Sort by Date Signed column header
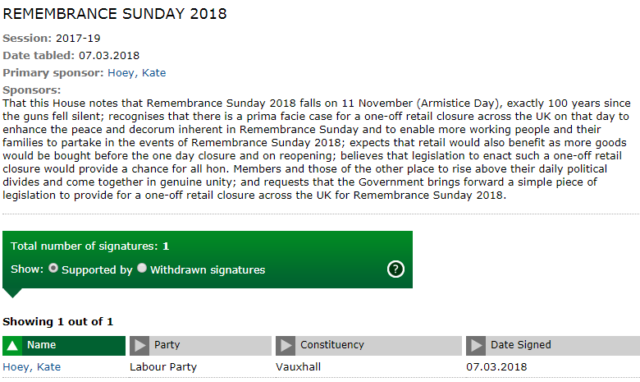Viewport: 640px width, 382px height. 553,346
